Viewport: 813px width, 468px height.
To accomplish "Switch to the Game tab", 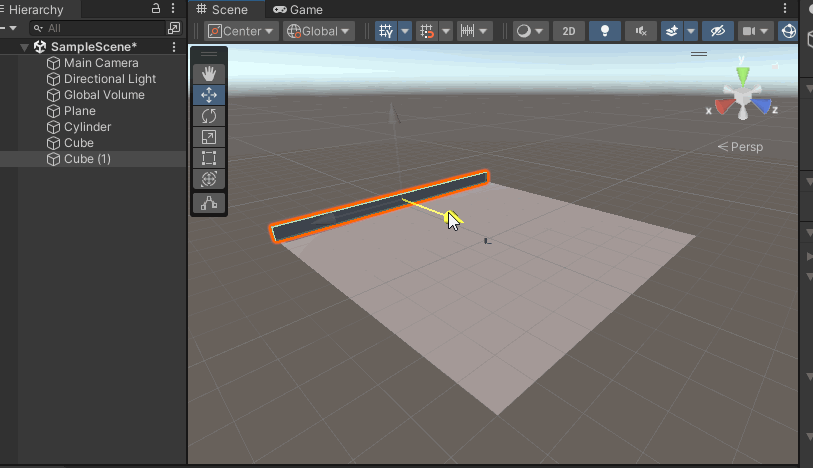I will 298,9.
